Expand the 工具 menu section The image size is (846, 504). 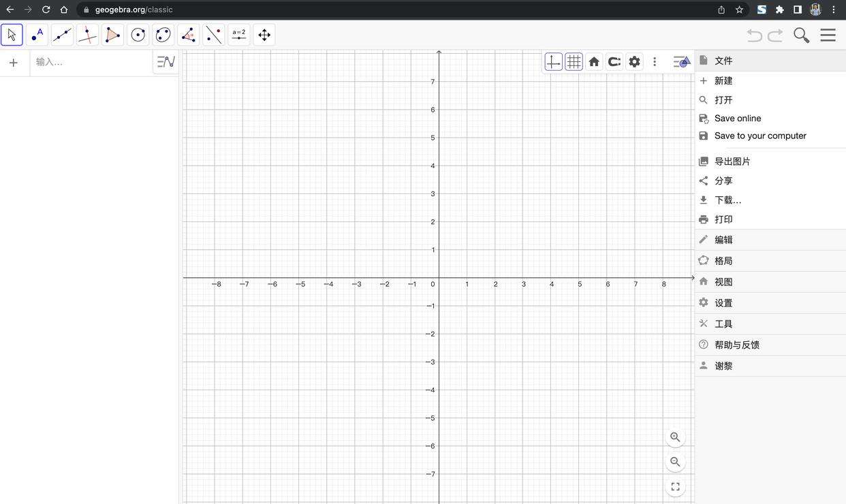(x=770, y=324)
